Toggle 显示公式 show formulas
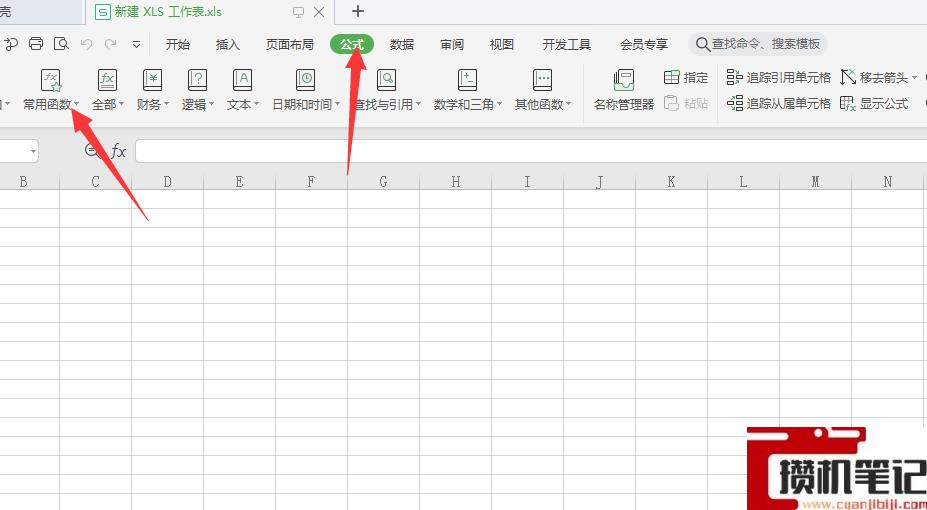This screenshot has width=927, height=510. pos(874,103)
